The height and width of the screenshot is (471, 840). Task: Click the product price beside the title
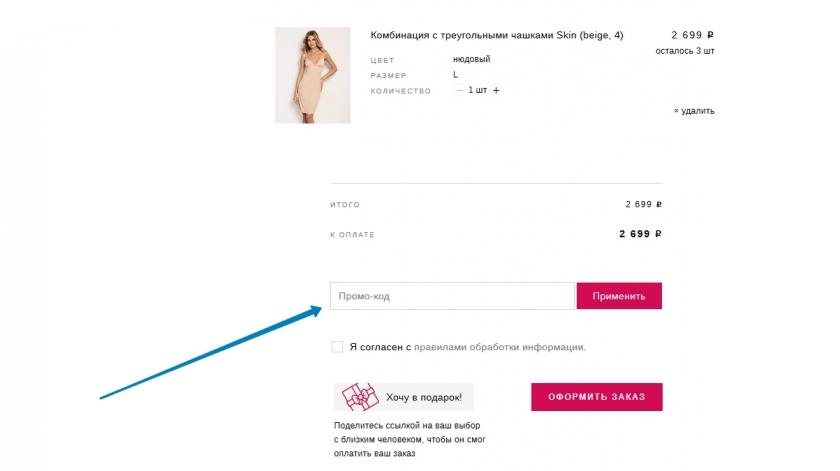click(x=692, y=35)
